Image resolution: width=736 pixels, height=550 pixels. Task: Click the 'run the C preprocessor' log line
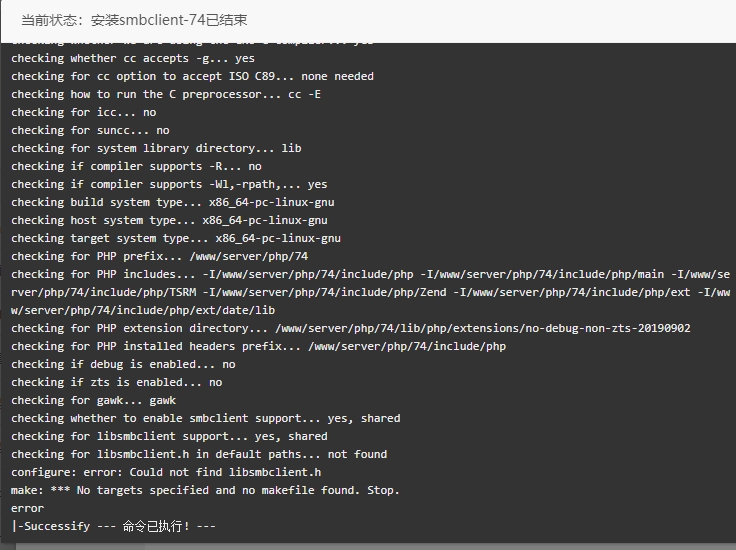[x=166, y=94]
